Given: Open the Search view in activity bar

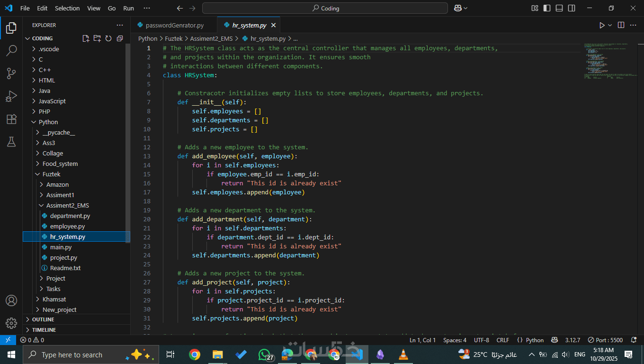Looking at the screenshot, I should [11, 50].
